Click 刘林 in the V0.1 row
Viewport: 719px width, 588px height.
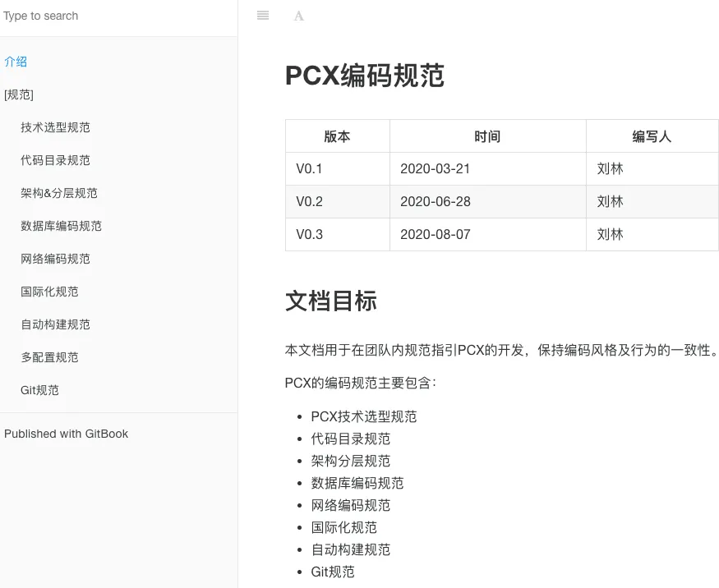610,168
